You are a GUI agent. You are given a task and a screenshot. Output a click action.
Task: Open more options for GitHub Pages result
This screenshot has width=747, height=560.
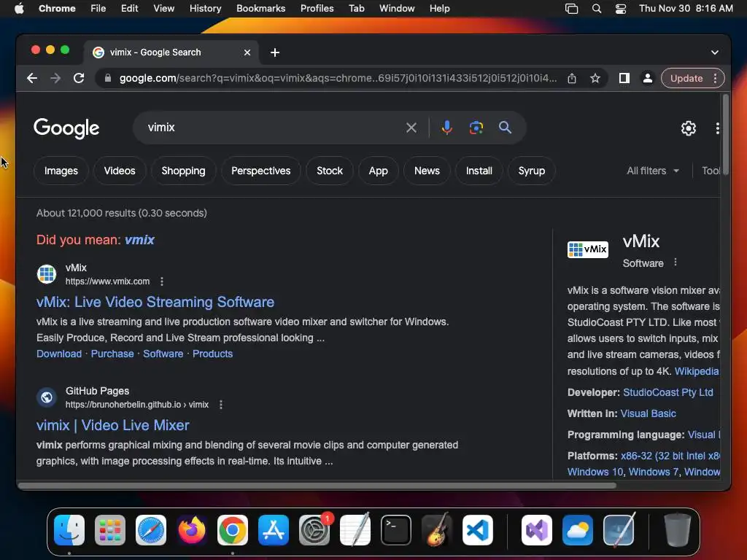[220, 405]
